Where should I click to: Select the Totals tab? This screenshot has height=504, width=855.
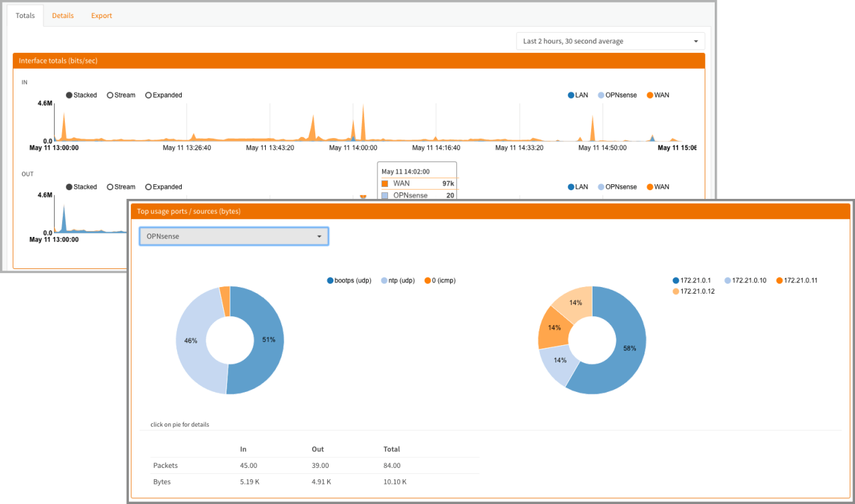(x=25, y=15)
